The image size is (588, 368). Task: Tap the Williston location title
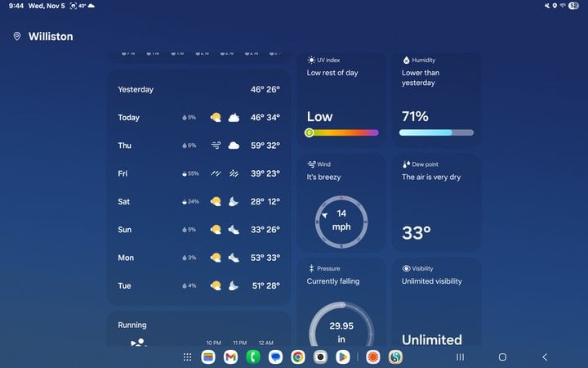(51, 37)
